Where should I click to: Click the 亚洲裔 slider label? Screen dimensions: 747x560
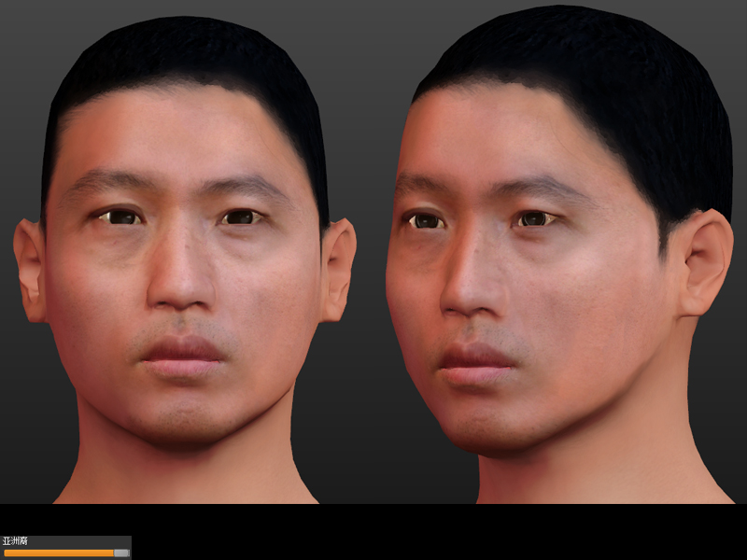click(x=15, y=541)
